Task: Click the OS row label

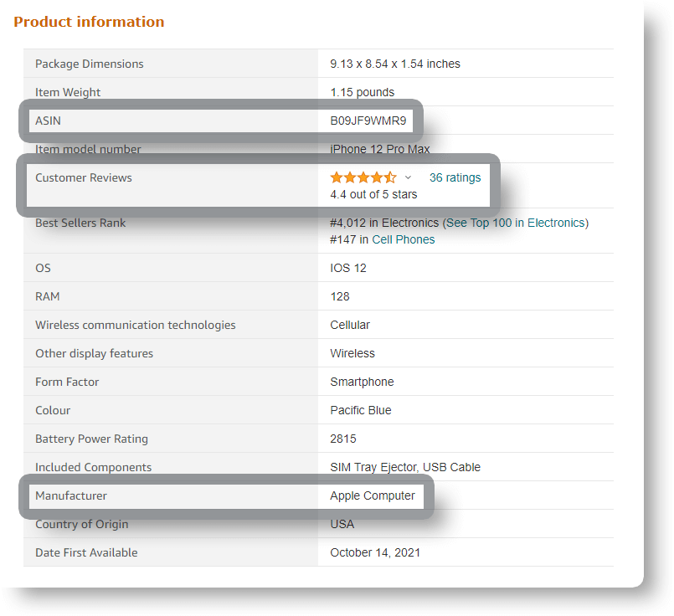Action: pyautogui.click(x=43, y=268)
